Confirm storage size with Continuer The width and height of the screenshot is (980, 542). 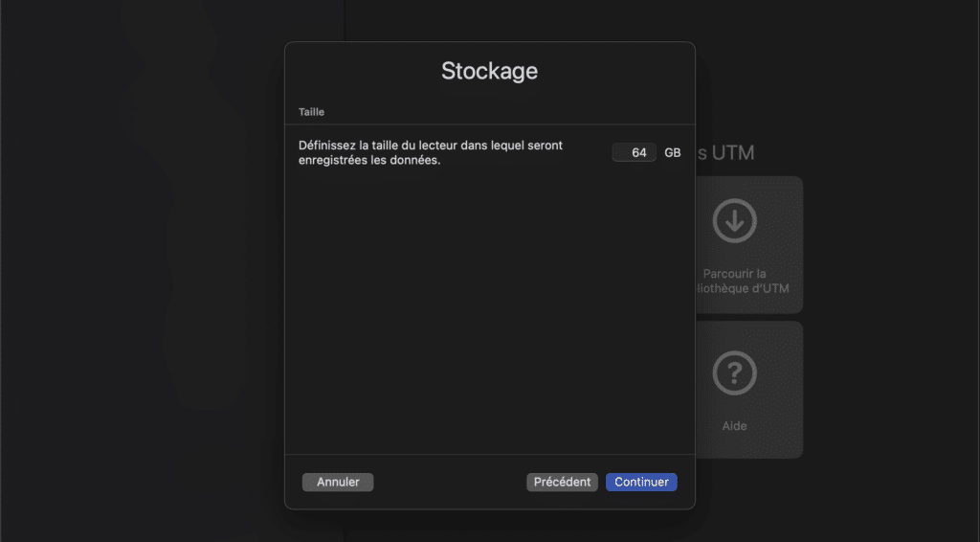click(641, 482)
